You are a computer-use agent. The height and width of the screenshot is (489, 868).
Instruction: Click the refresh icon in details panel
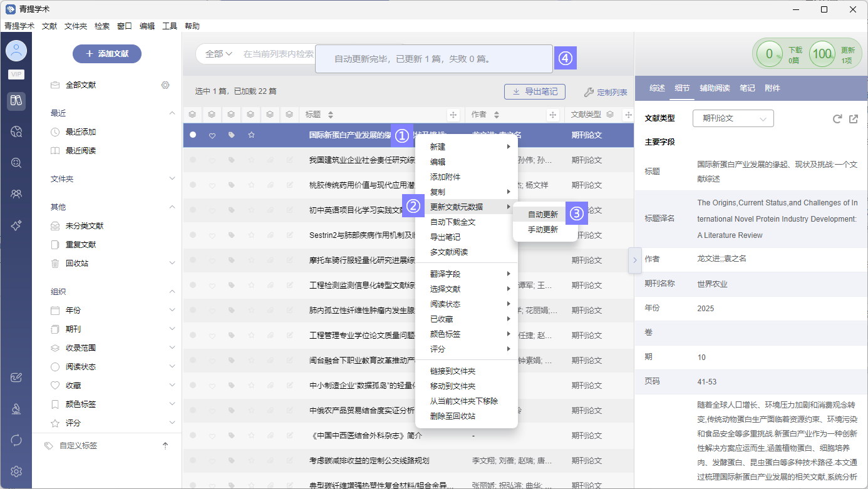pos(837,119)
